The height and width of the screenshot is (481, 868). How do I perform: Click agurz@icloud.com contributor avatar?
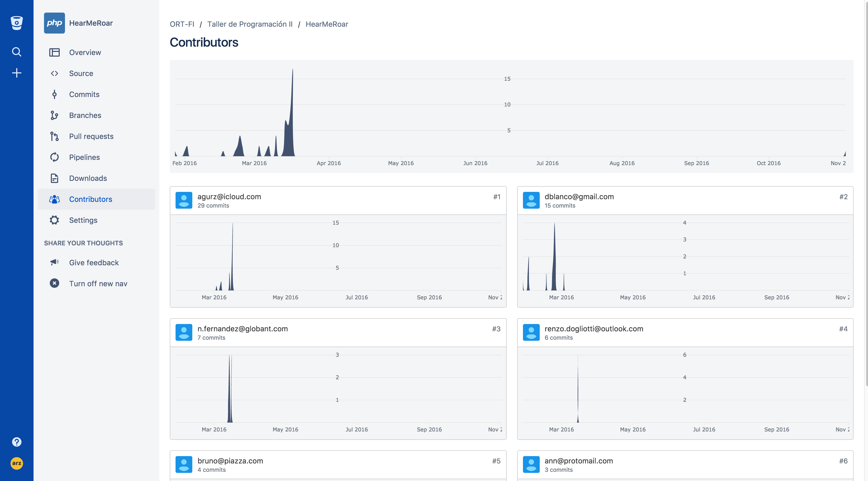pyautogui.click(x=184, y=200)
